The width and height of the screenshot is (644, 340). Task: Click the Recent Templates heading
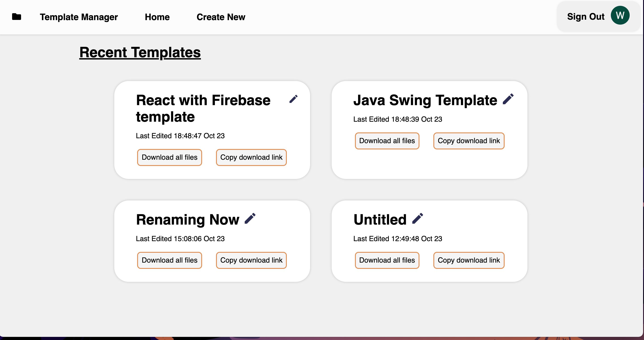pos(140,52)
